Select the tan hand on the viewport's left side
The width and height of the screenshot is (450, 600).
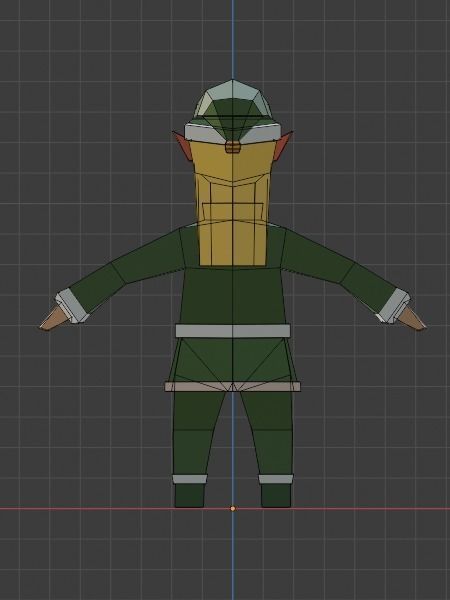pyautogui.click(x=54, y=319)
